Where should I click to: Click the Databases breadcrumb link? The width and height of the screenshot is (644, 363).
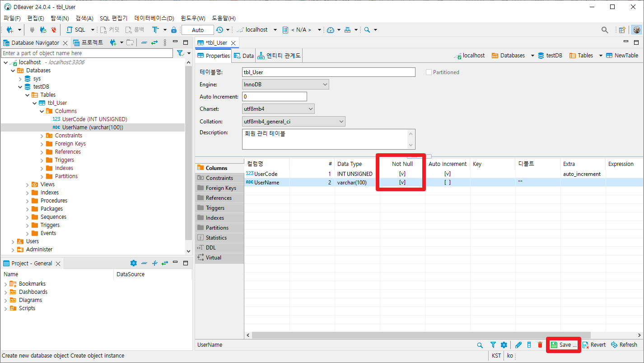point(508,56)
